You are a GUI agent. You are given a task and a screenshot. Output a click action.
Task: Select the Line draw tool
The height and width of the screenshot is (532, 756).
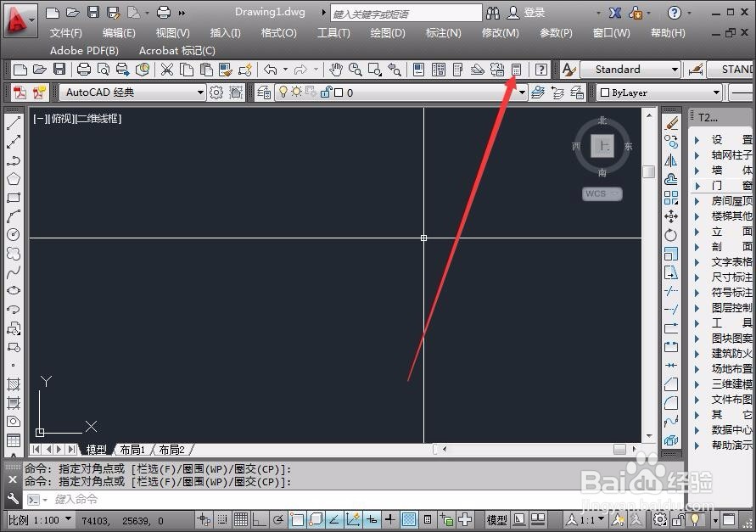[x=14, y=124]
